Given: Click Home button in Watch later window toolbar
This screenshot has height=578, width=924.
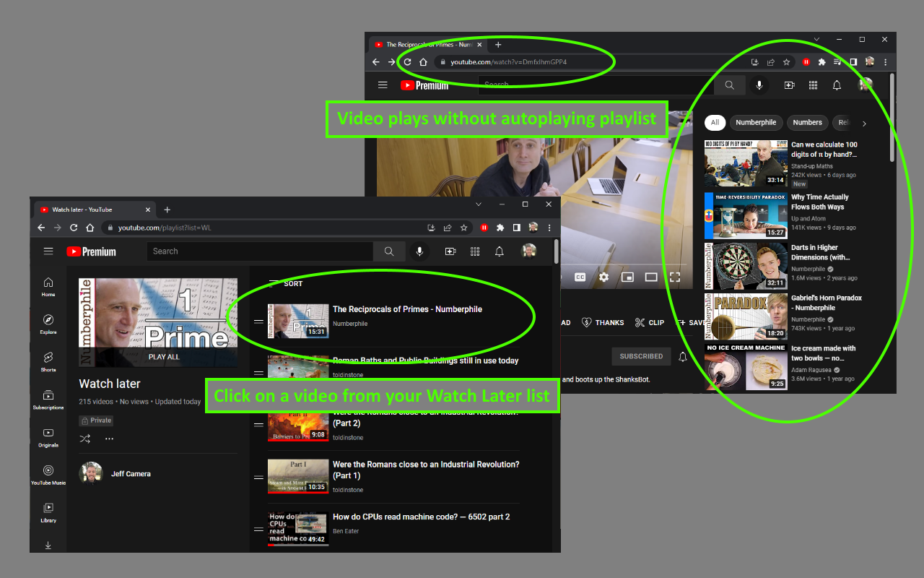Looking at the screenshot, I should tap(90, 228).
